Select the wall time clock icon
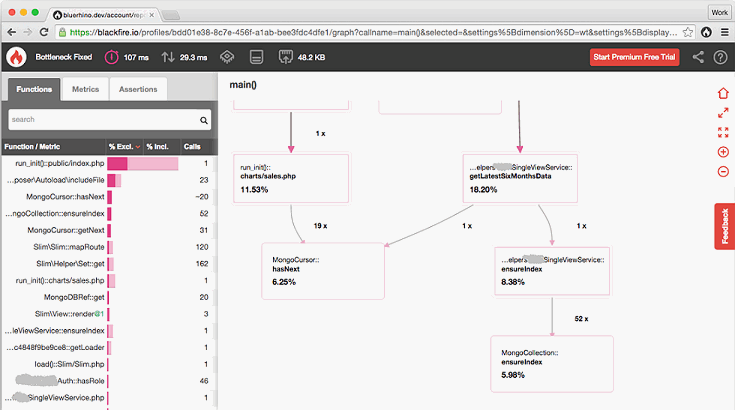Viewport: 735px width, 410px height. coord(112,57)
